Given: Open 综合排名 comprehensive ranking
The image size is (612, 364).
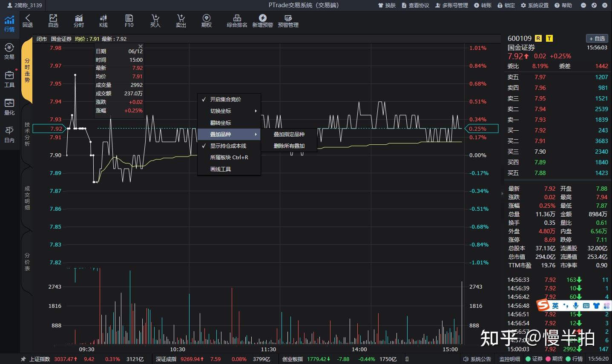Looking at the screenshot, I should coord(237,20).
